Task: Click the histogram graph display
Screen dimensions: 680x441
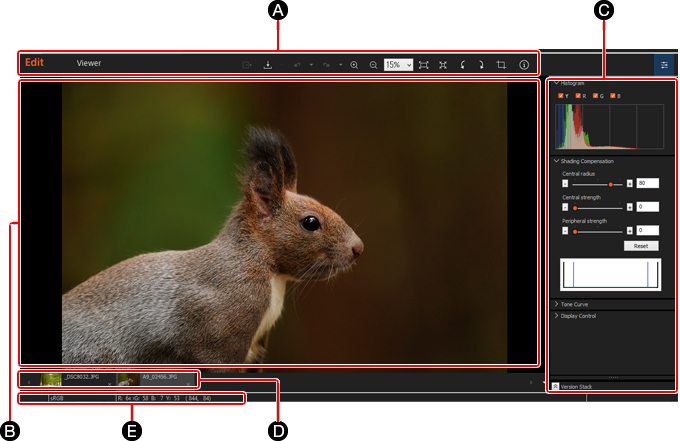Action: [609, 127]
